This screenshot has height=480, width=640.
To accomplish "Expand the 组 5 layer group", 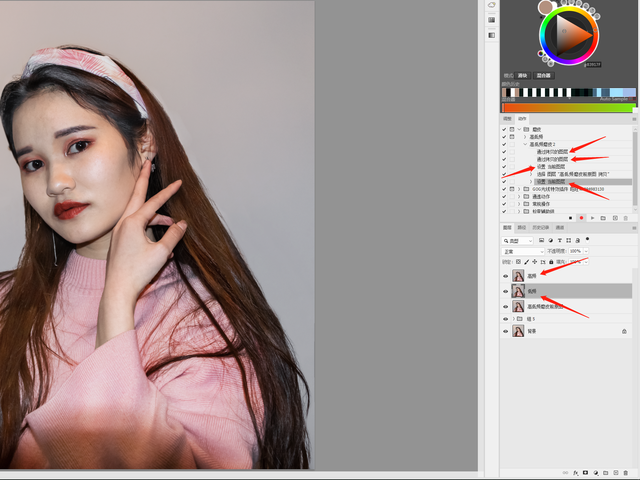I will (x=514, y=319).
